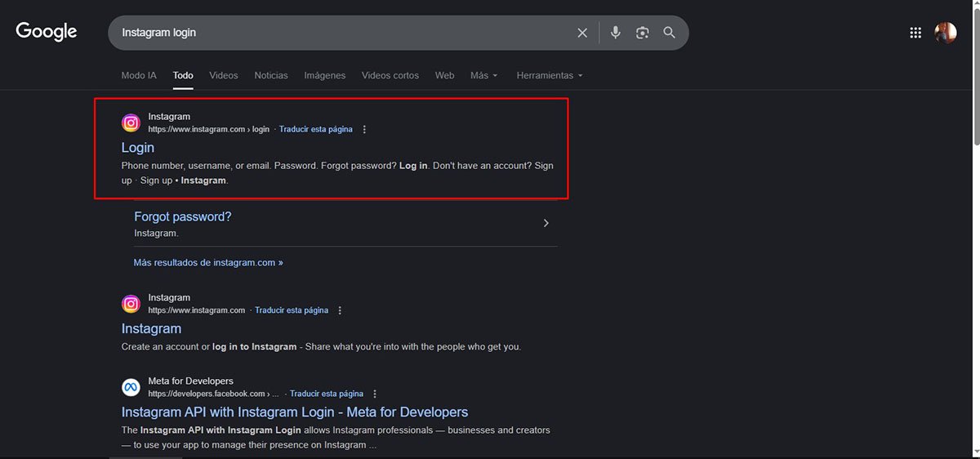Open three-dot menu for the Instagram homepage result

coord(340,310)
